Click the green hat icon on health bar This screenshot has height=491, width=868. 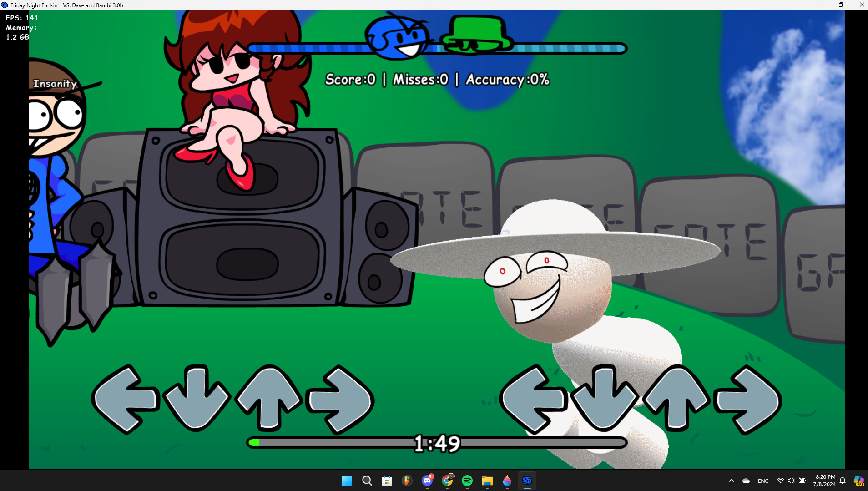point(477,35)
